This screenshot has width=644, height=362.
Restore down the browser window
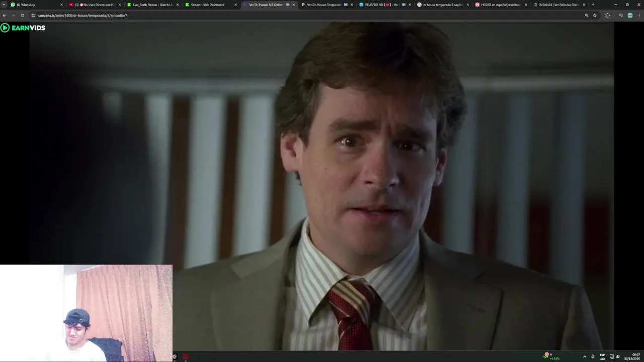coord(627,5)
